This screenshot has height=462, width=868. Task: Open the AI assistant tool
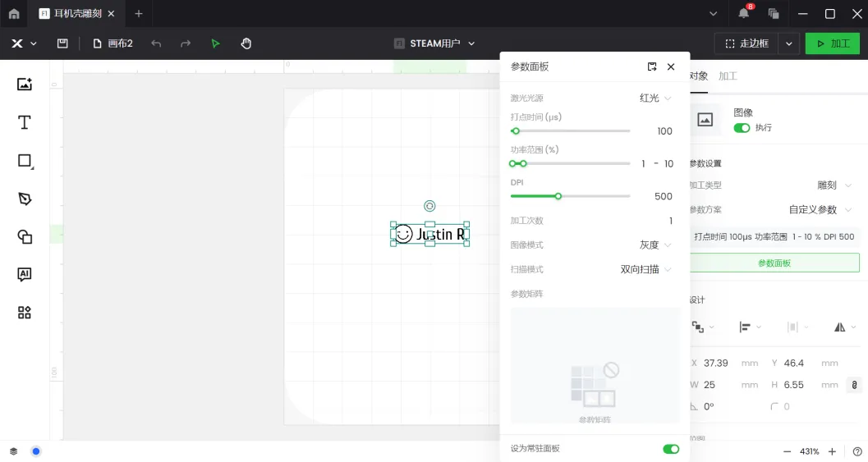pyautogui.click(x=25, y=274)
